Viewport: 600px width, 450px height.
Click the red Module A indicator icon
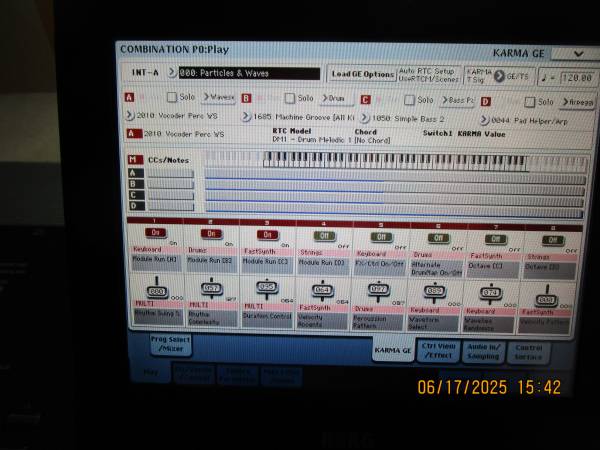[x=129, y=98]
